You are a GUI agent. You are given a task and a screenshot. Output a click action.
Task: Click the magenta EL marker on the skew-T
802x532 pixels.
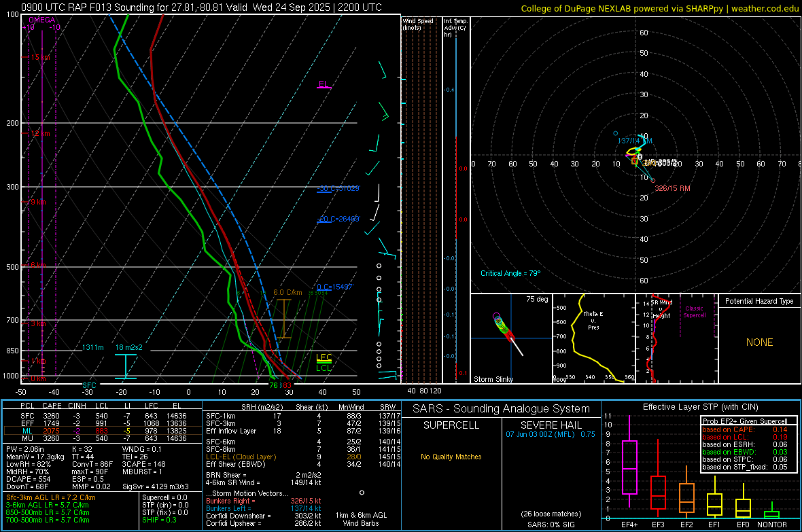324,84
